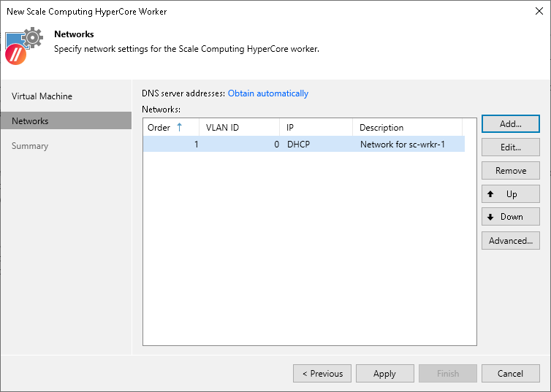Go to the Summary step
Viewport: 551px width, 392px height.
click(30, 146)
